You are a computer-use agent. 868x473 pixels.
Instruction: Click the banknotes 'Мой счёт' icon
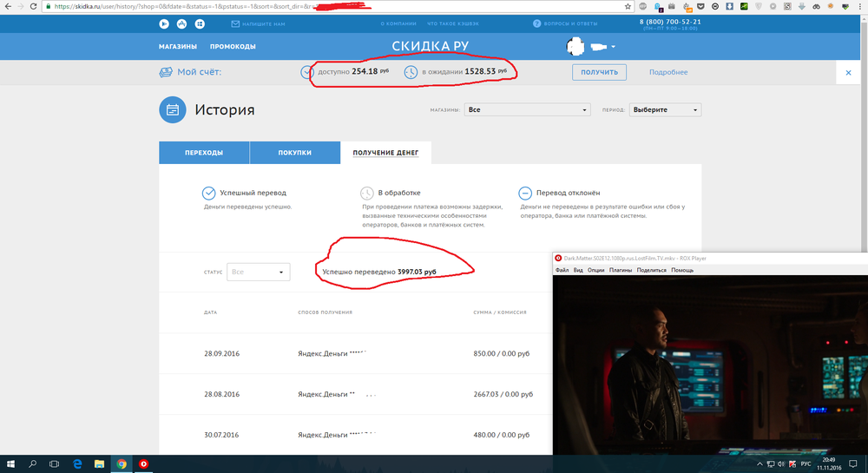(x=166, y=73)
